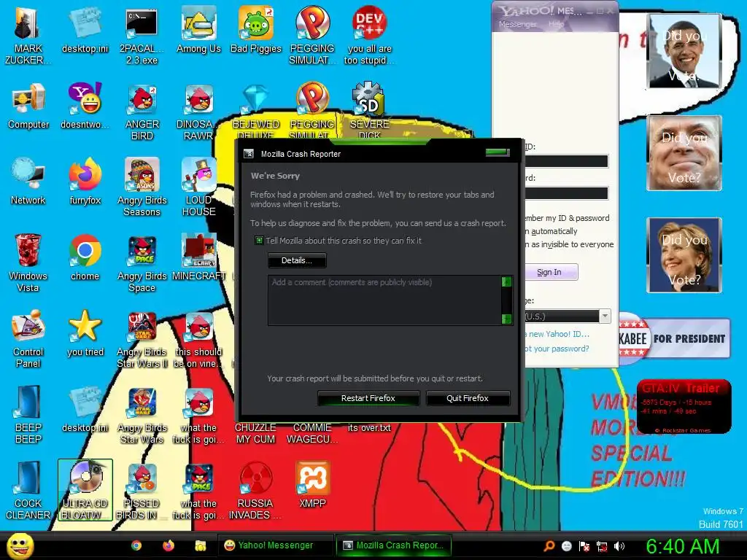
Task: Open the LOUD HOUSE desktop icon
Action: tap(198, 187)
